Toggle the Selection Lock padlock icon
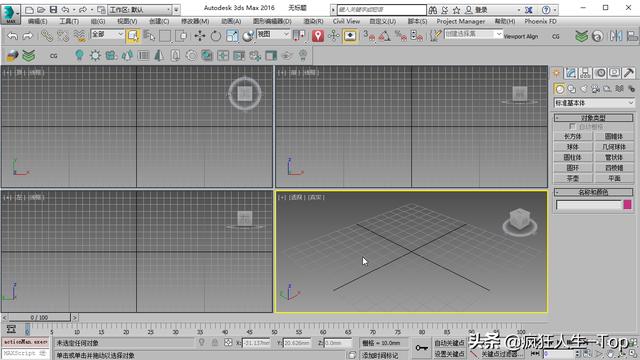Image resolution: width=640 pixels, height=360 pixels. click(x=215, y=343)
